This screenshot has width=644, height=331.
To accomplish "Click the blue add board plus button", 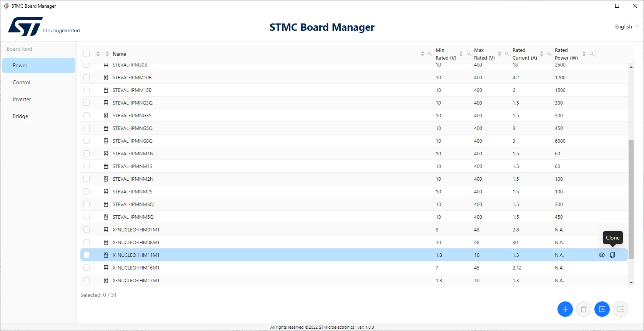I will [565, 309].
